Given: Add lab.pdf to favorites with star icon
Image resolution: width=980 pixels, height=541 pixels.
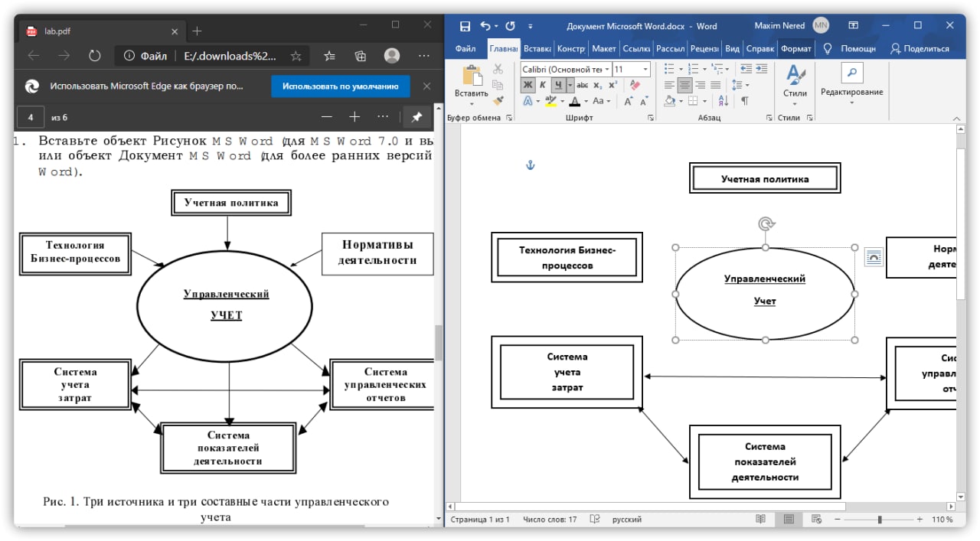Looking at the screenshot, I should 296,56.
